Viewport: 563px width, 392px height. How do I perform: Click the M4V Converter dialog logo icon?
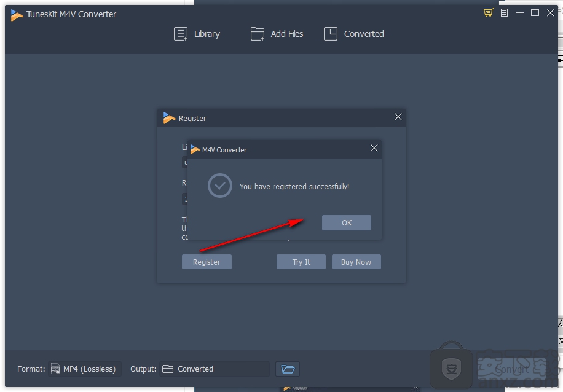195,149
